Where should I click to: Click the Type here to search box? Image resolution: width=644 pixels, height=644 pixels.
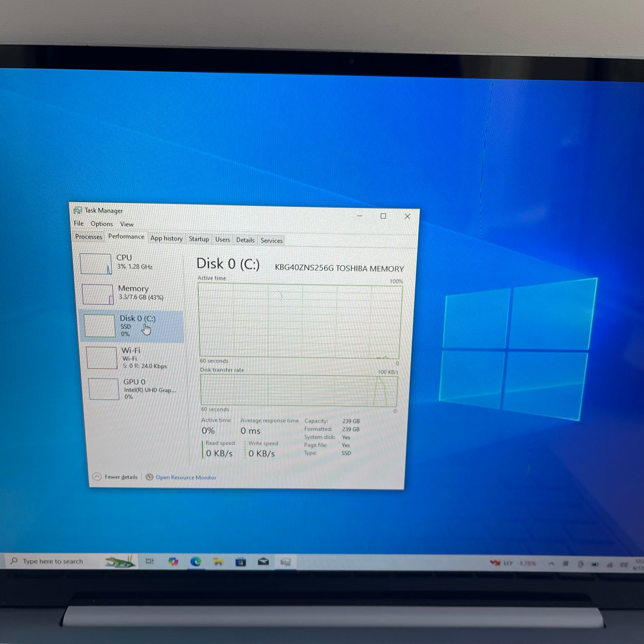click(x=71, y=561)
